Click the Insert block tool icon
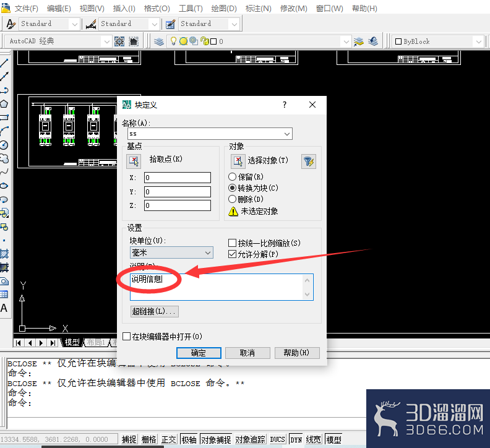 (4, 213)
